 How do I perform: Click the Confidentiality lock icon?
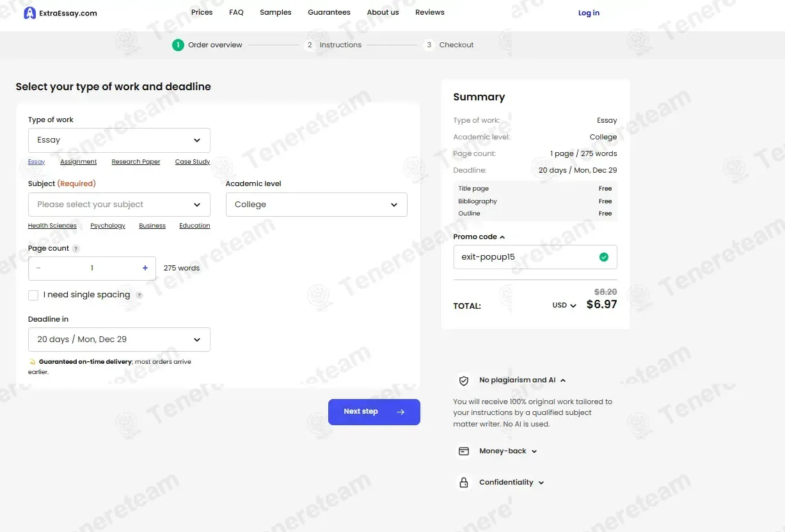[463, 483]
